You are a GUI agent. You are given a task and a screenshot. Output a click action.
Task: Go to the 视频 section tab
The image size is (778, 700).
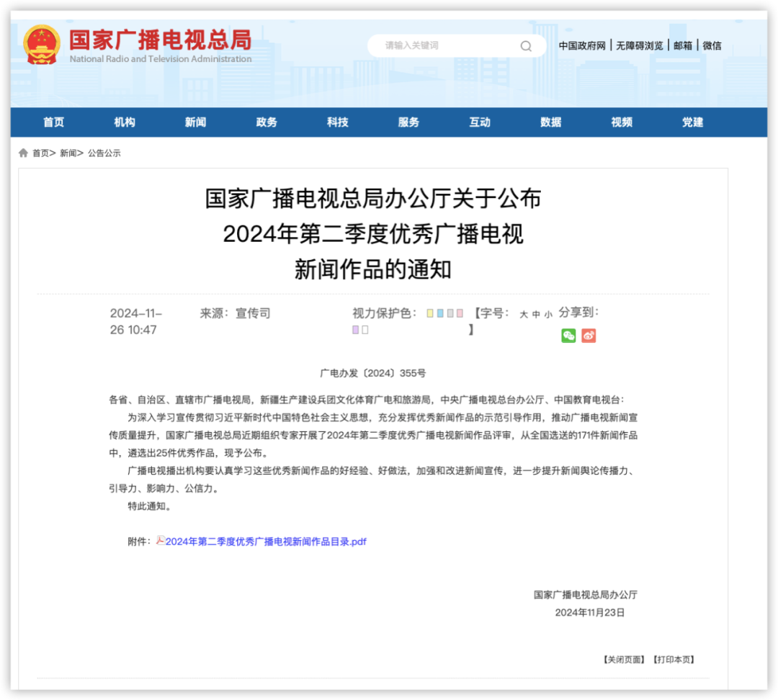coord(621,122)
